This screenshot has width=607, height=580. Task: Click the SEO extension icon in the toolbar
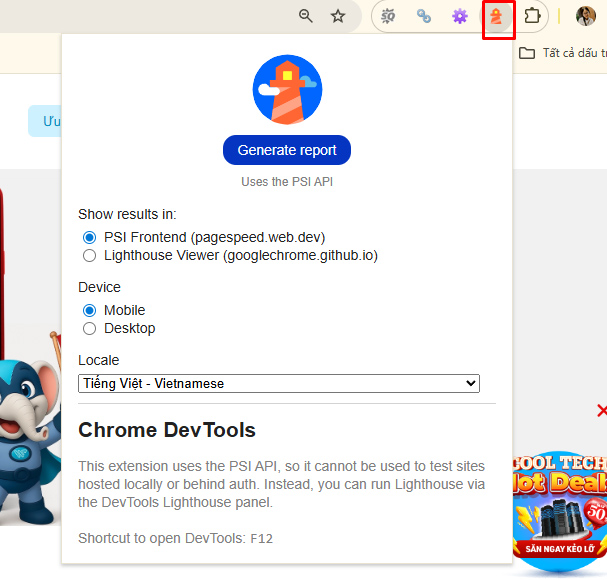388,17
